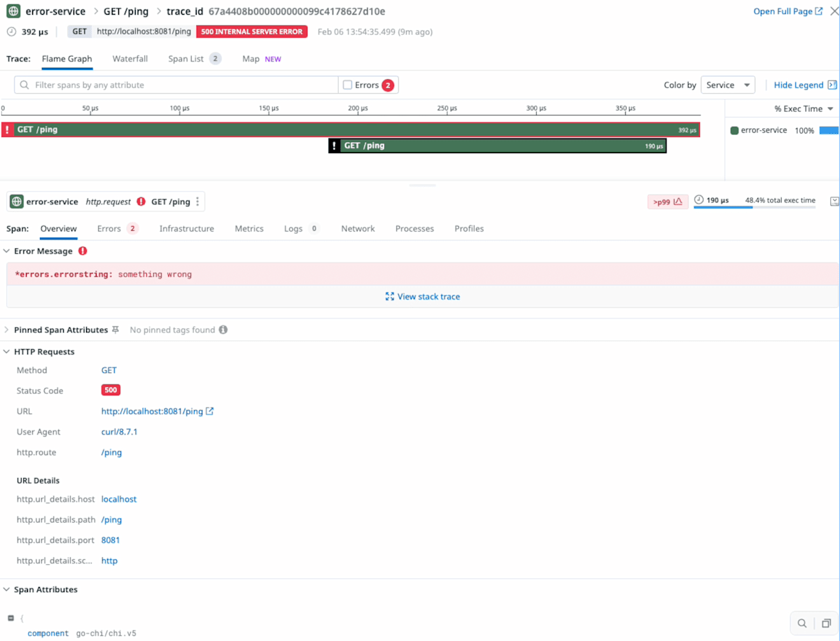Open the % Exec Time dropdown
The height and width of the screenshot is (641, 840).
pos(804,108)
